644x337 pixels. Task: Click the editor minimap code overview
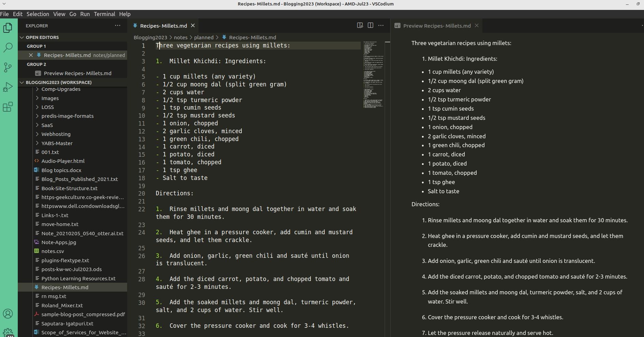373,75
